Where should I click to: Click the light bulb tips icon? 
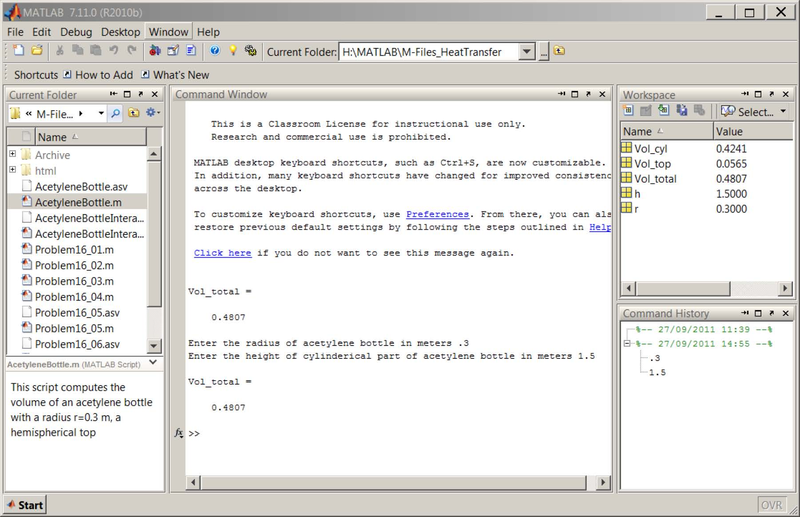point(233,51)
